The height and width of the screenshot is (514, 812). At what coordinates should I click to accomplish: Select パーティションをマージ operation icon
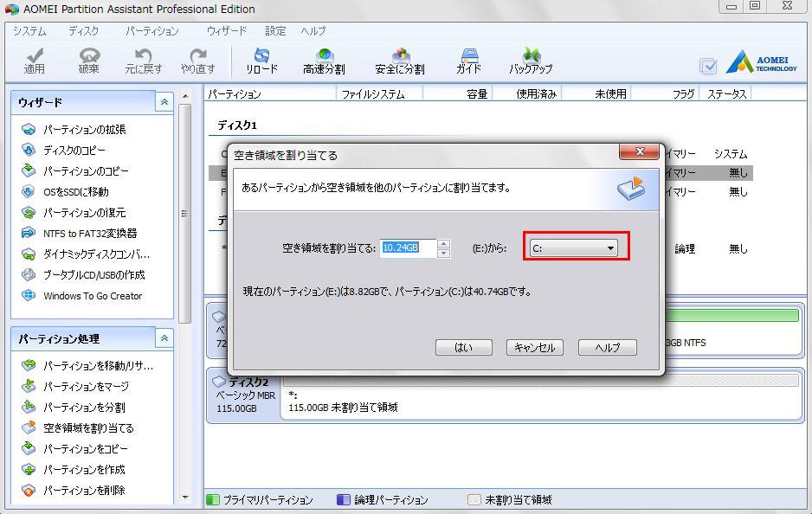(x=29, y=386)
